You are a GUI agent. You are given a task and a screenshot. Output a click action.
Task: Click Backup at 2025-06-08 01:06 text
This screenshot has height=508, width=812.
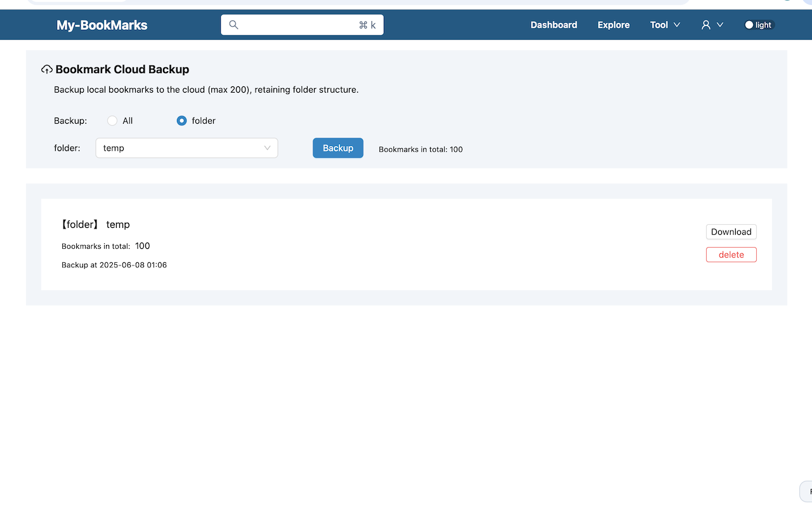point(114,265)
